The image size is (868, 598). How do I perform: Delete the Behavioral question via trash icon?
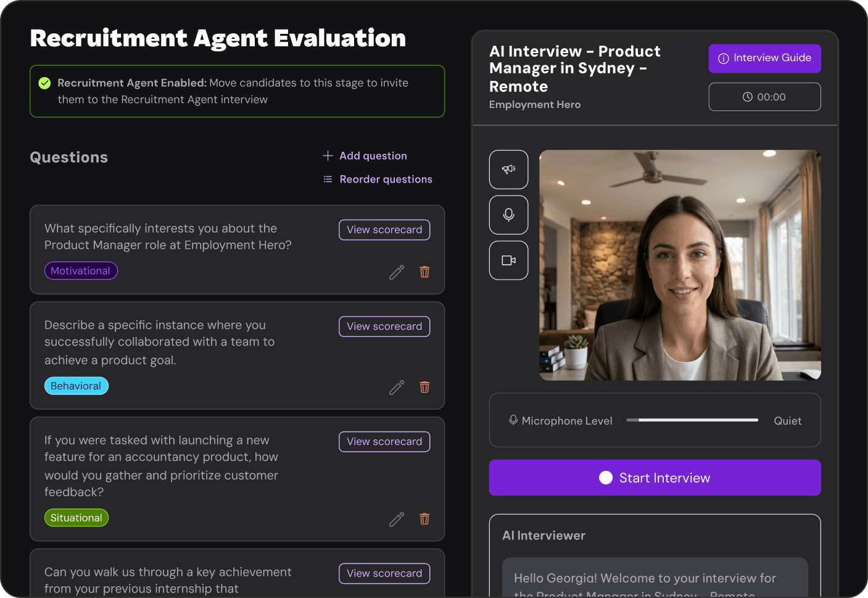point(424,388)
